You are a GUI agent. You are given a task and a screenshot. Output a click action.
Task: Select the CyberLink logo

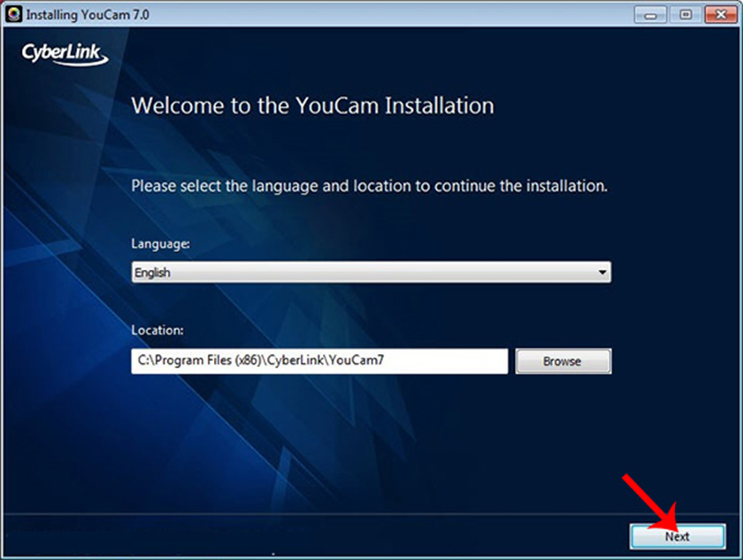tap(62, 55)
